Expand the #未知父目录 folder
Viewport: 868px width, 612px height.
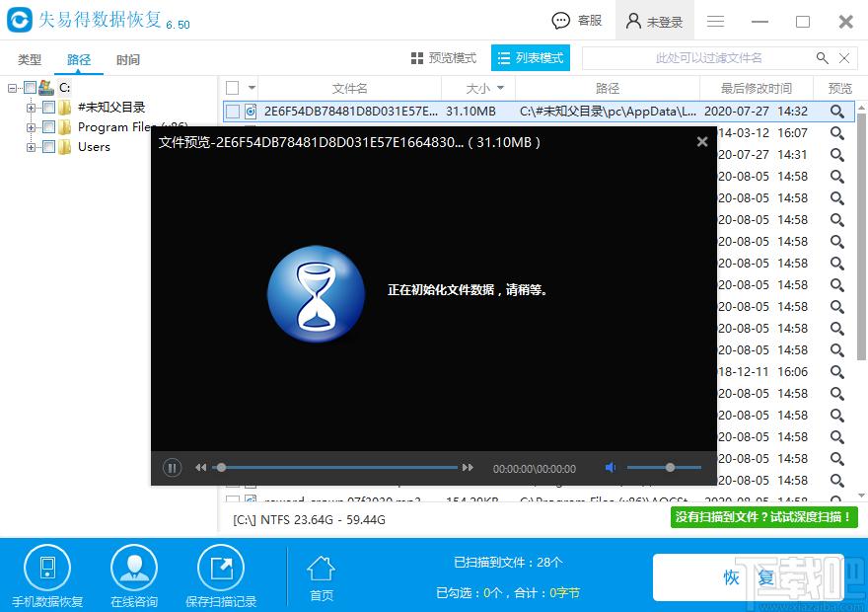coord(31,108)
